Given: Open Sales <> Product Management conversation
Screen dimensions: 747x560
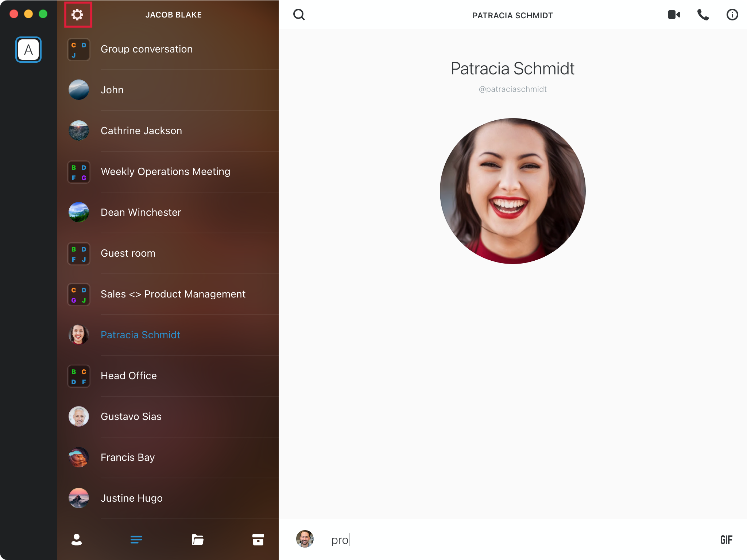Looking at the screenshot, I should 168,294.
